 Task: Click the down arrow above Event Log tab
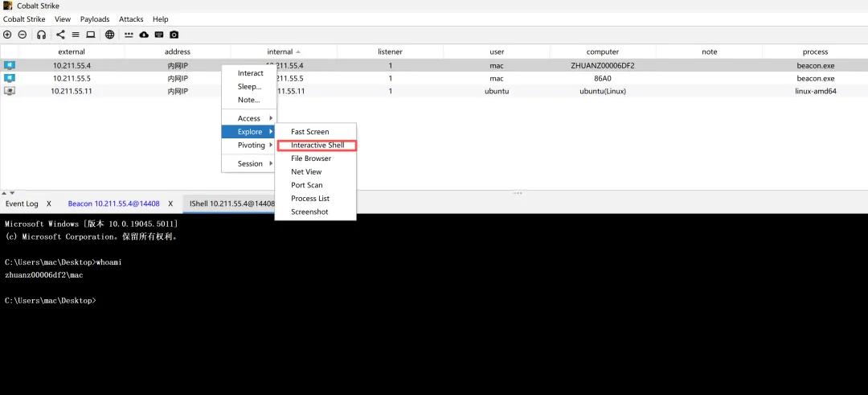click(12, 193)
